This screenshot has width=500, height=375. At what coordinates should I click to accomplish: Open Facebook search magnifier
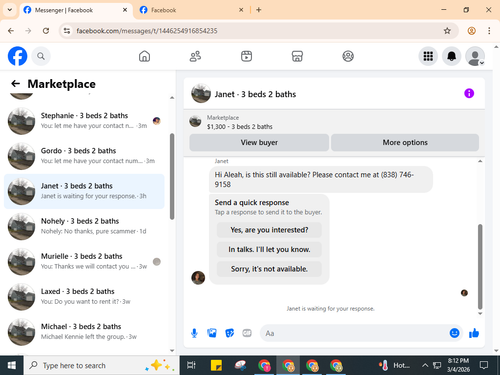[41, 56]
